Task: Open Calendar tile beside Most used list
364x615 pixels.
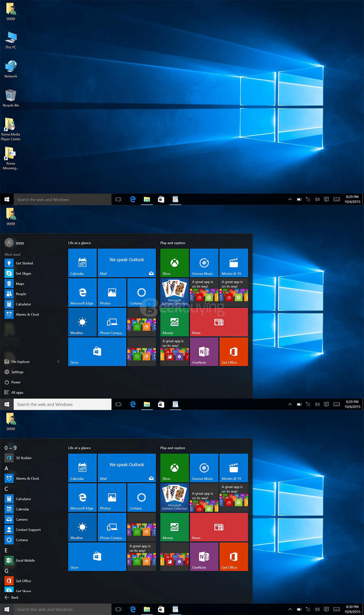Action: coord(82,263)
